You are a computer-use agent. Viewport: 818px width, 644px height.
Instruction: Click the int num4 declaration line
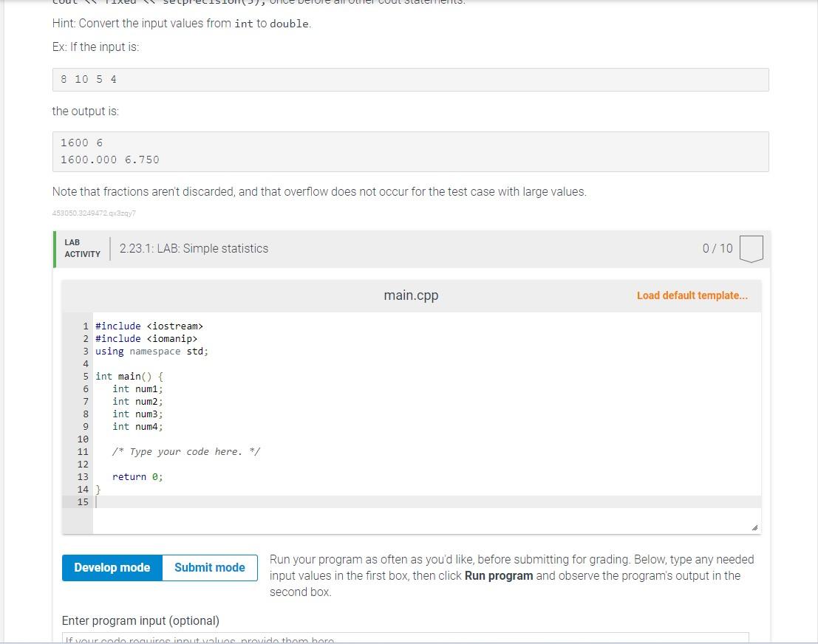click(137, 426)
